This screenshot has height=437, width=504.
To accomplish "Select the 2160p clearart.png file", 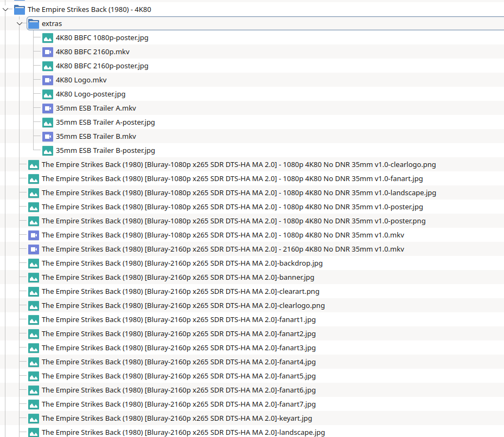I will tap(181, 292).
